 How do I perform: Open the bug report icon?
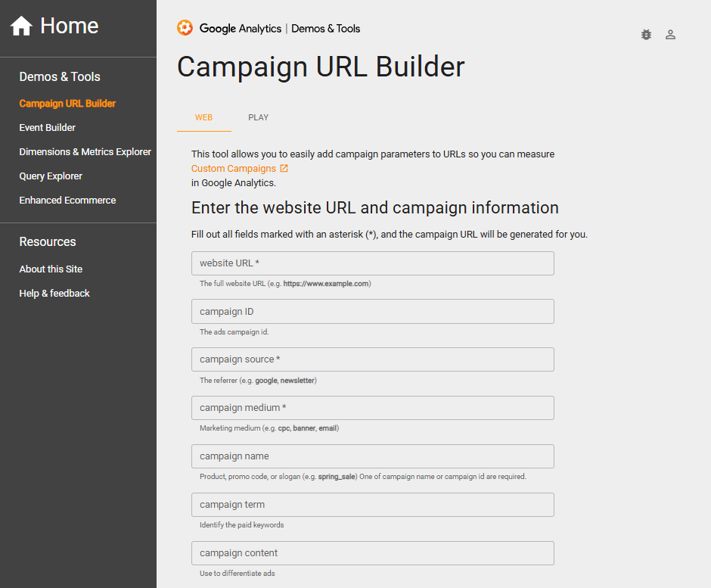pyautogui.click(x=646, y=35)
